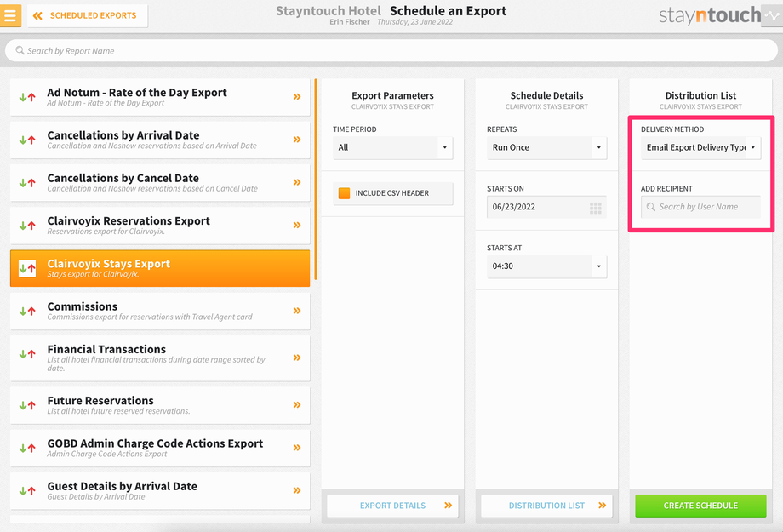Viewport: 783px width, 532px height.
Task: Select Clairvoyix Reservations Export
Action: click(160, 226)
